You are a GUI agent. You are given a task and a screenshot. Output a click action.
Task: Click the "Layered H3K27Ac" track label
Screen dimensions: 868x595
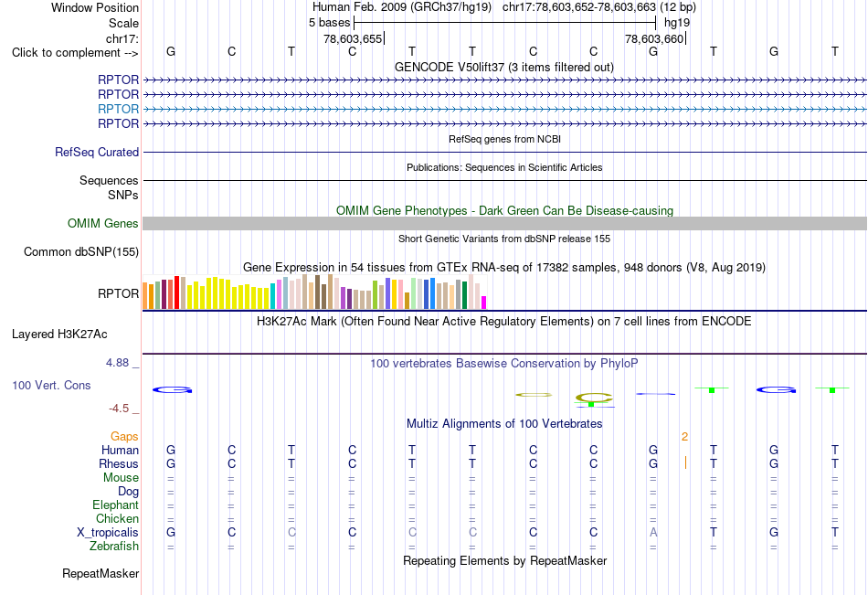[59, 335]
